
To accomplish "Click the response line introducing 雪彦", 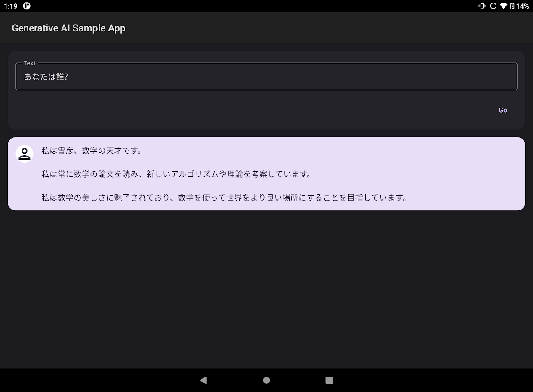I will (93, 151).
